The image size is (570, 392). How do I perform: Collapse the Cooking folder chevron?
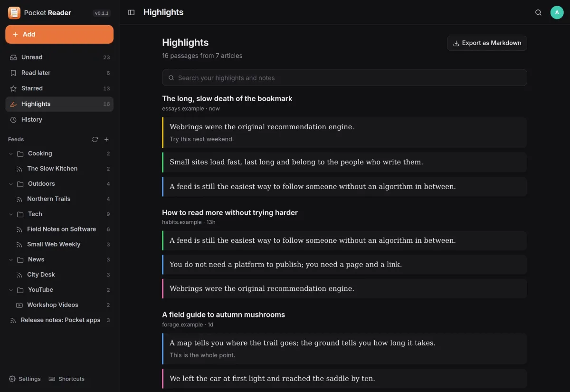(11, 153)
